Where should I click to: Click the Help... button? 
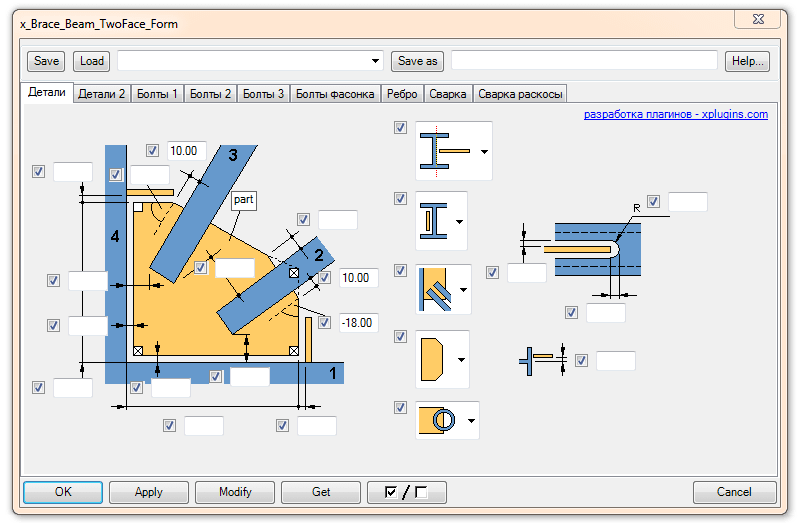pos(747,61)
